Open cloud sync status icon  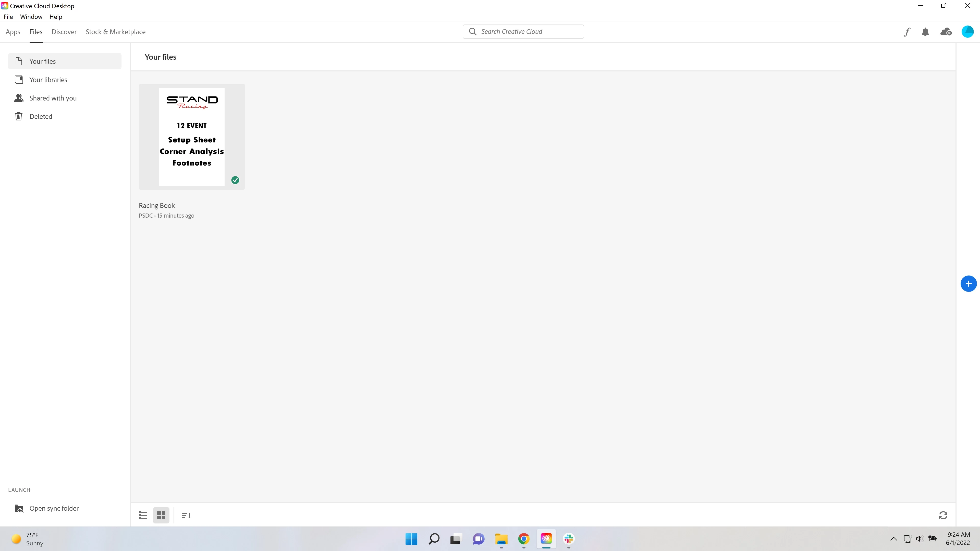point(946,32)
